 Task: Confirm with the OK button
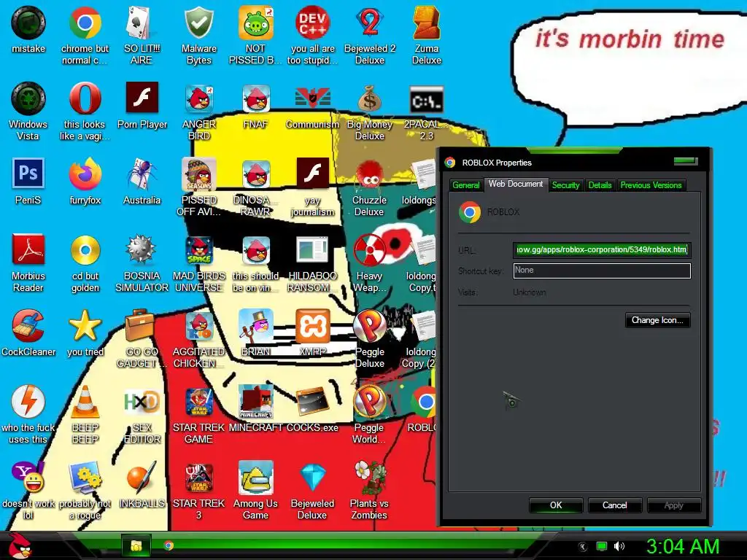(555, 505)
